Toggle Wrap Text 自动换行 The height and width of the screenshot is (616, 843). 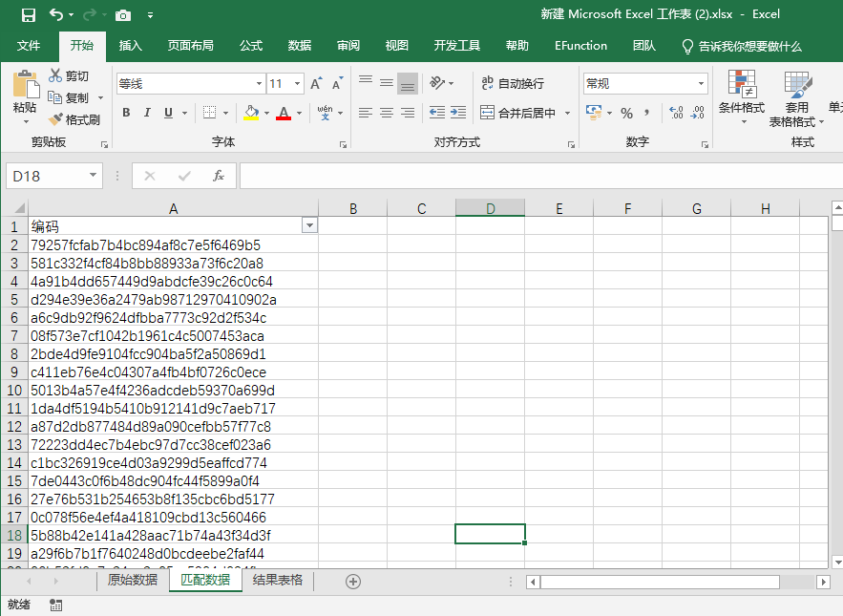[513, 83]
